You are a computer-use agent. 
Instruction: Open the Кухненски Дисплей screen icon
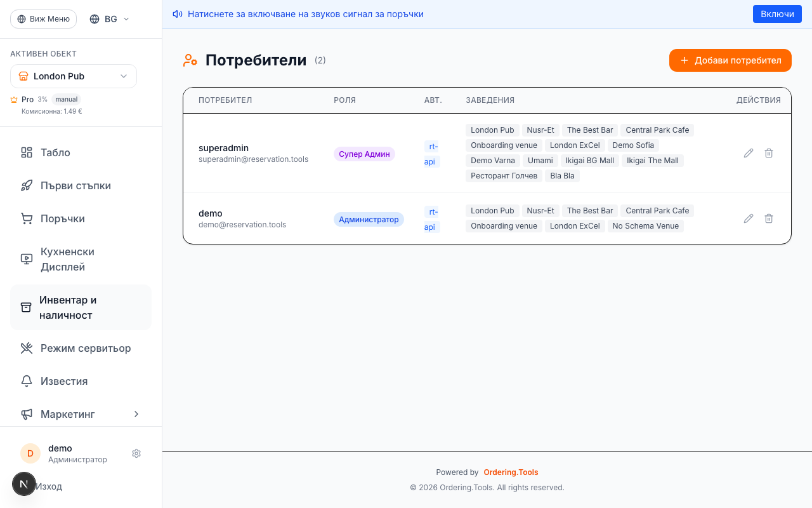click(26, 258)
